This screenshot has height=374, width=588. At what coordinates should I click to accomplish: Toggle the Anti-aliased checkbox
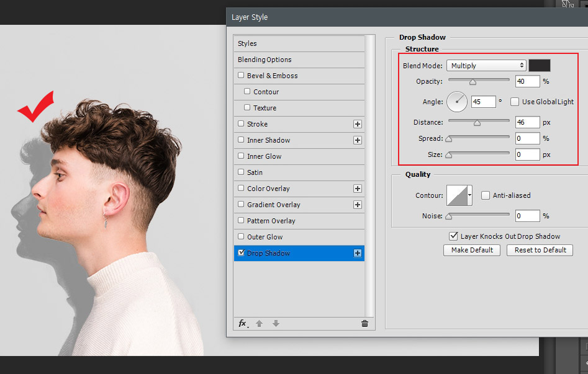[x=486, y=195]
